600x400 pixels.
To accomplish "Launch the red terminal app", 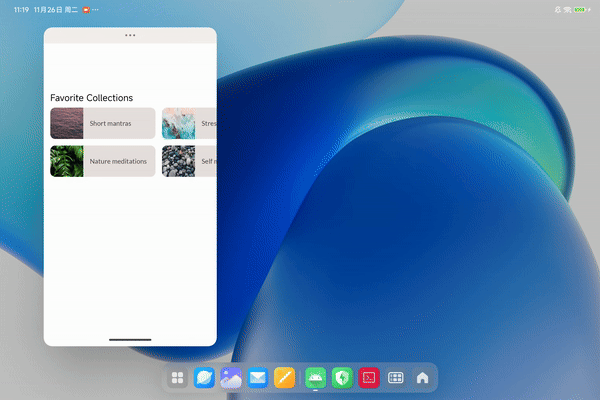I will (x=369, y=378).
